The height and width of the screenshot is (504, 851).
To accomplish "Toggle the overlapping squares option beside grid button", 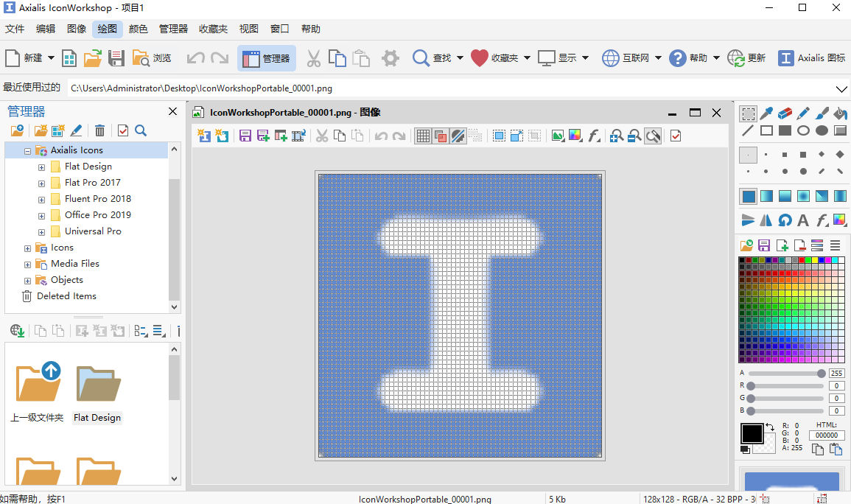I will (x=441, y=136).
